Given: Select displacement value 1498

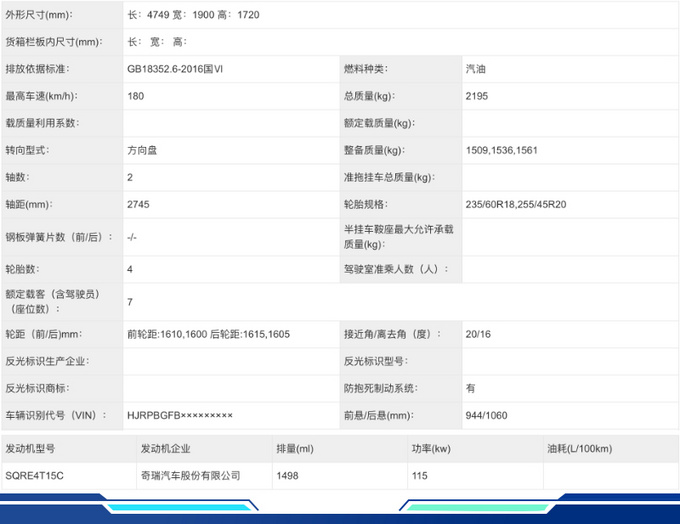Looking at the screenshot, I should click(288, 476).
